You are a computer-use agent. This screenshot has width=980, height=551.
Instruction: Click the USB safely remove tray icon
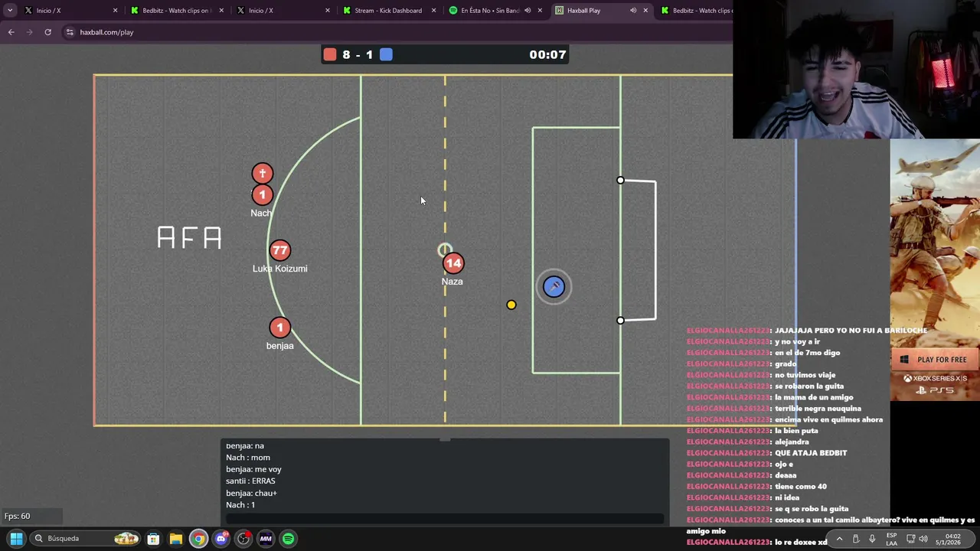click(856, 539)
